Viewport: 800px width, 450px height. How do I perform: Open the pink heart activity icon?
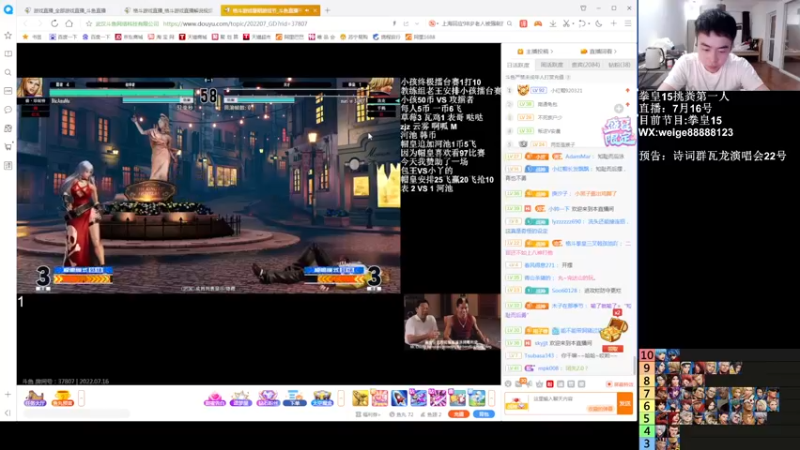[x=214, y=398]
